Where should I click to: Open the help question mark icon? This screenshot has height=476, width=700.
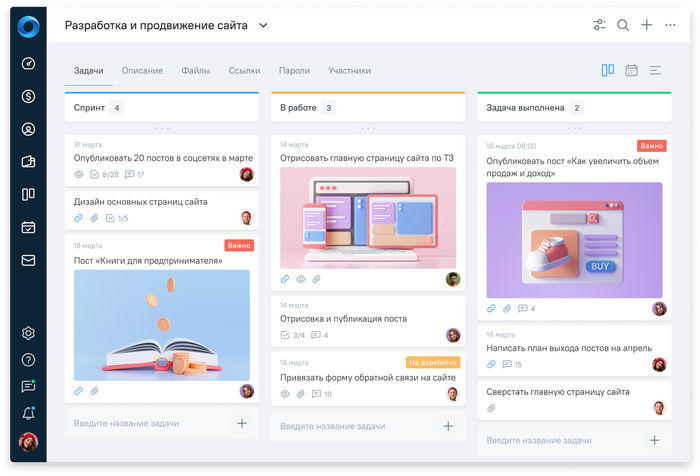(28, 360)
